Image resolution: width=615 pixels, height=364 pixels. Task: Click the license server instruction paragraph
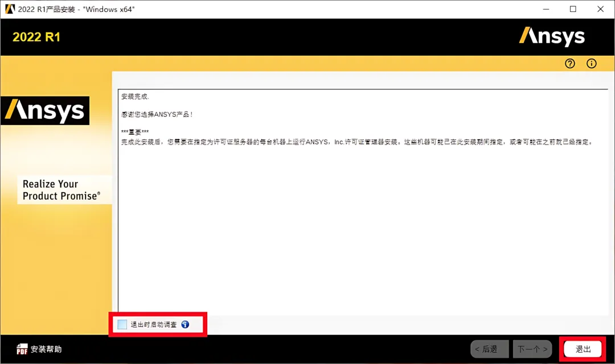tap(357, 142)
